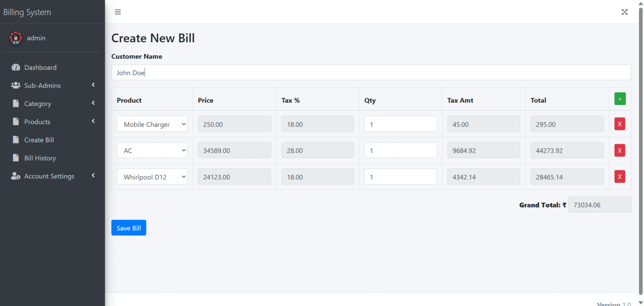Expand the Sub-Admins submenu chevron

coord(93,85)
